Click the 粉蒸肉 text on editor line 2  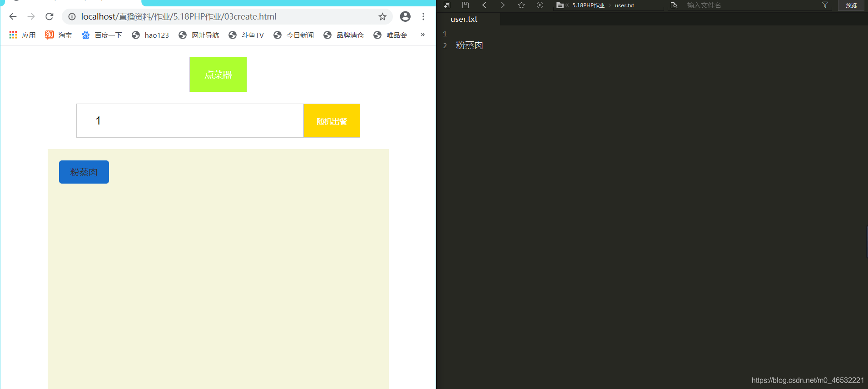pos(470,45)
